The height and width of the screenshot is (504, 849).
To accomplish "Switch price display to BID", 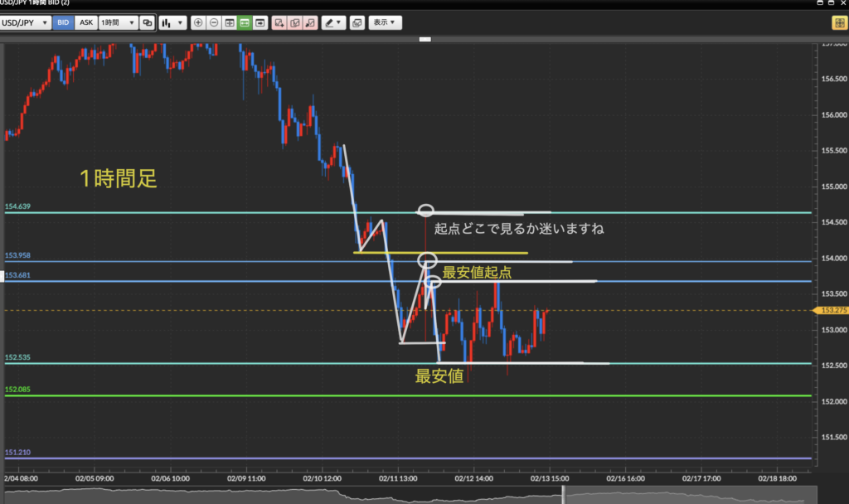I will [x=63, y=23].
